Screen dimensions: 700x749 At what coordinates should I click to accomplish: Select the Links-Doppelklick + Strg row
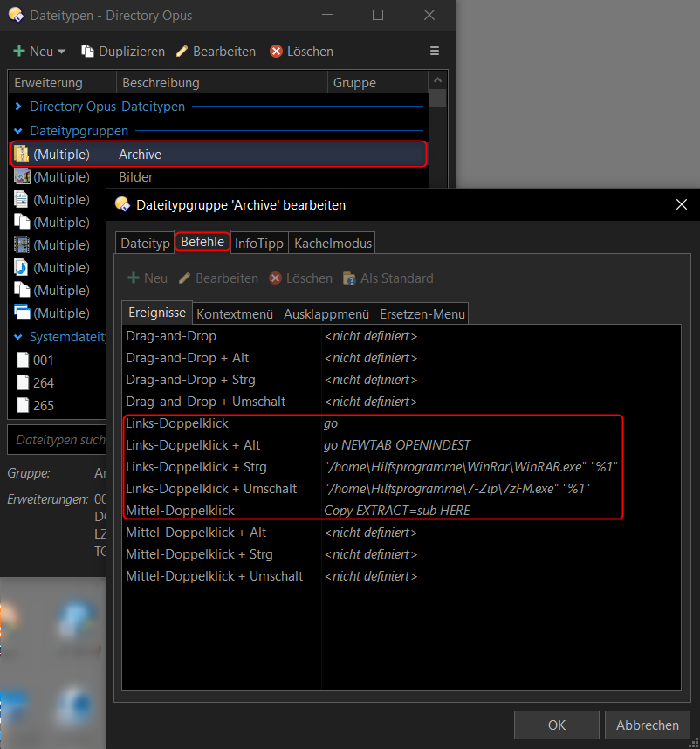click(x=401, y=467)
